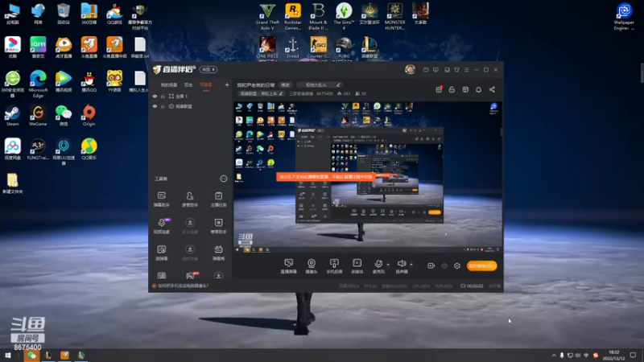The width and height of the screenshot is (644, 362).
Task: Click the layout grid icon in top-right toolbar
Action: 465,89
